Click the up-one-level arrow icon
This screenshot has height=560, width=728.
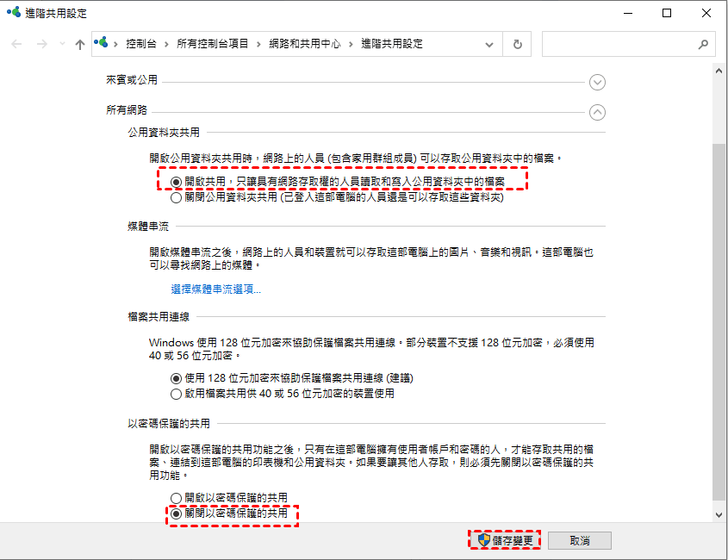coord(80,44)
